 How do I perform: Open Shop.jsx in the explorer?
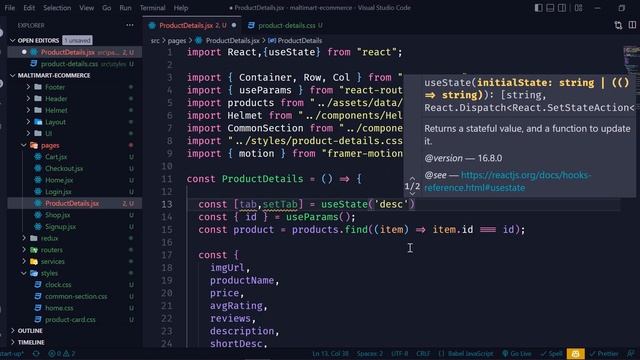[58, 215]
